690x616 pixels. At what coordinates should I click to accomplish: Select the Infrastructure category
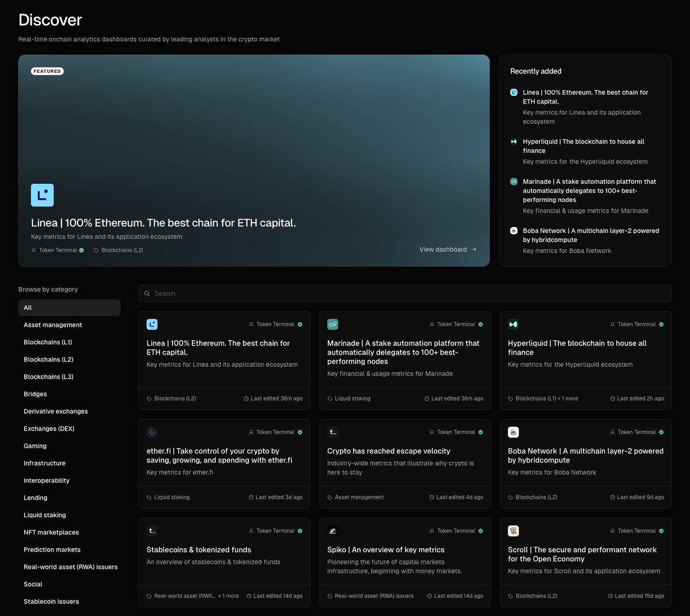point(69,463)
